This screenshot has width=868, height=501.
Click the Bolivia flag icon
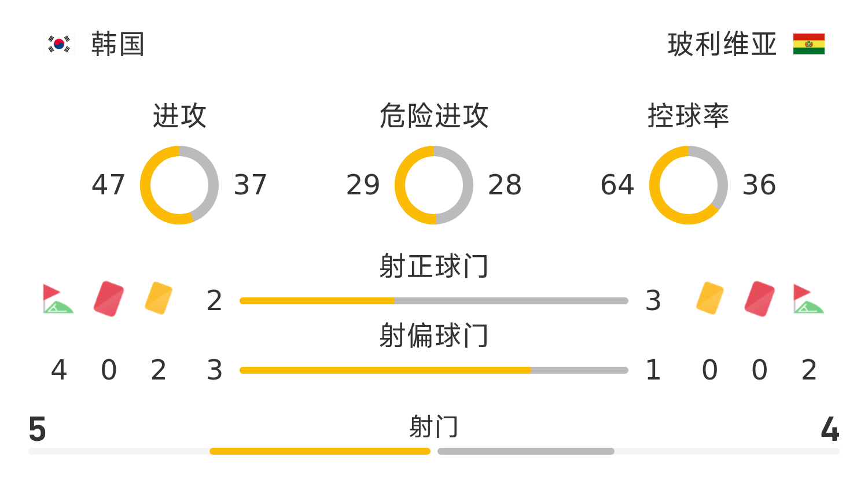[x=808, y=44]
